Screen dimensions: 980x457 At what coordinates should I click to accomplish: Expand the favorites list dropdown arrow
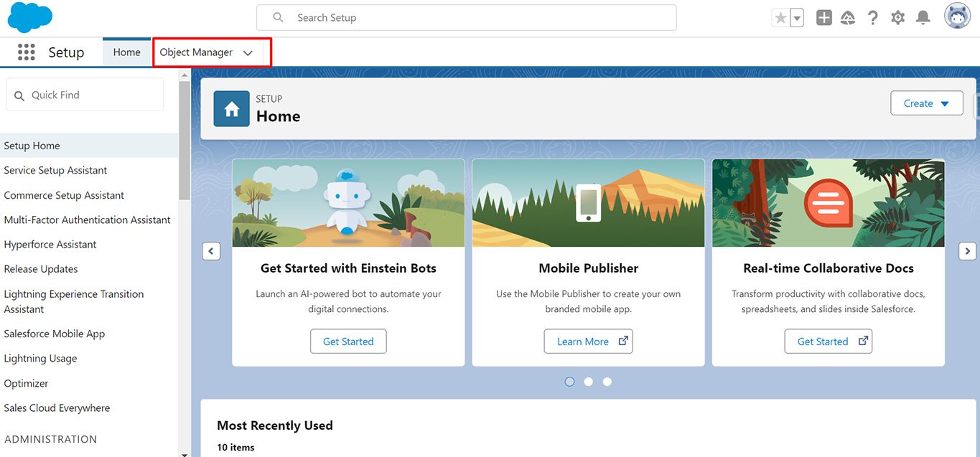click(797, 18)
